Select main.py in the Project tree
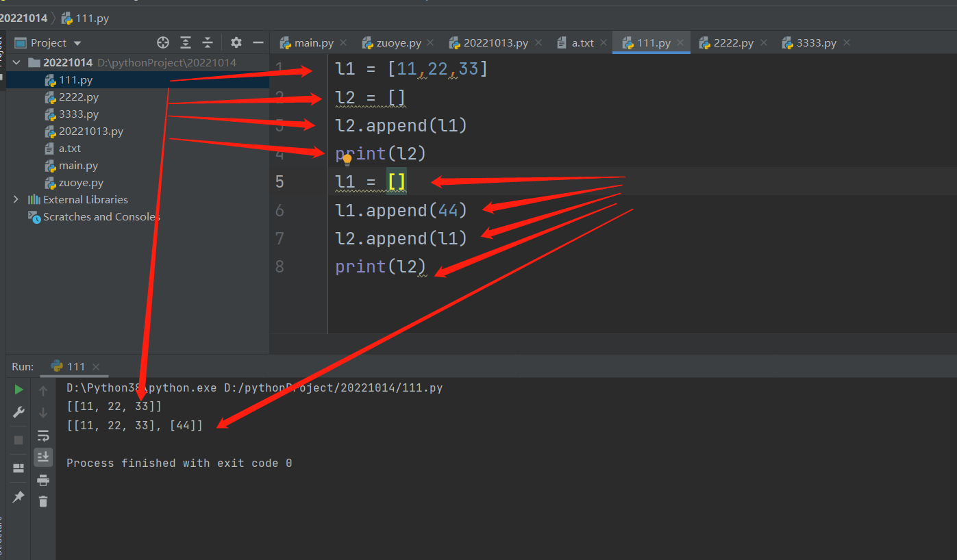Screen dimensions: 957x560 (78, 166)
